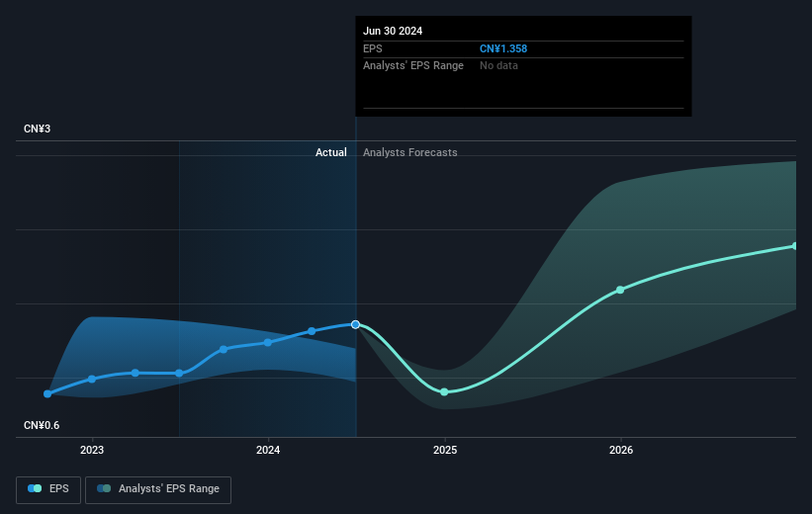Click the CN¥1.358 EPS value in tooltip

(503, 48)
